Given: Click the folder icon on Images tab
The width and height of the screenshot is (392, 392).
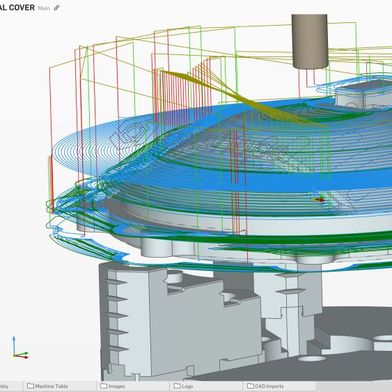Looking at the screenshot, I should pos(104,386).
